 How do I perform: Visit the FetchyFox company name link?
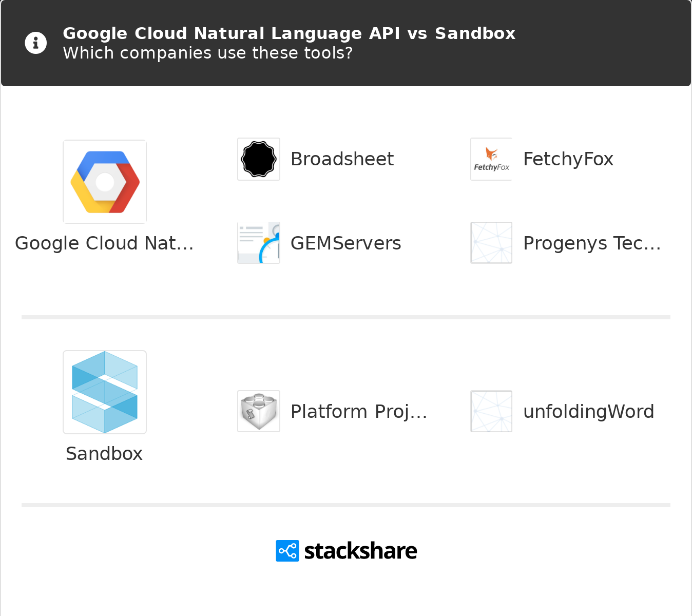[x=568, y=159]
